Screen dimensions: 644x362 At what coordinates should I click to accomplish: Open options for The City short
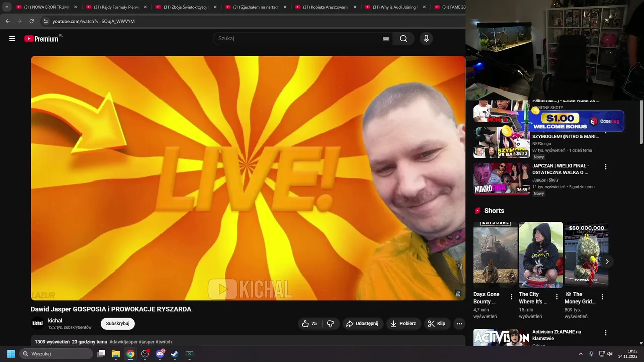click(x=557, y=297)
